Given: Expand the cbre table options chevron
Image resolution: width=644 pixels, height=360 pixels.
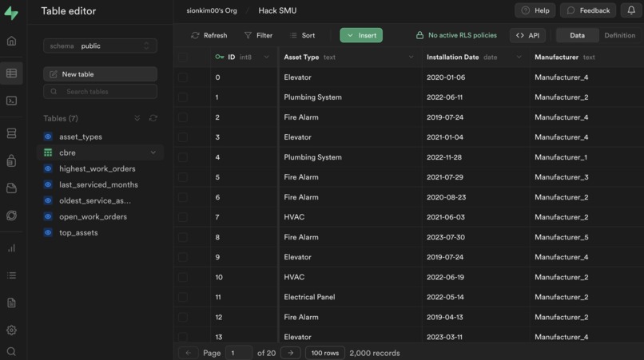Looking at the screenshot, I should point(153,152).
